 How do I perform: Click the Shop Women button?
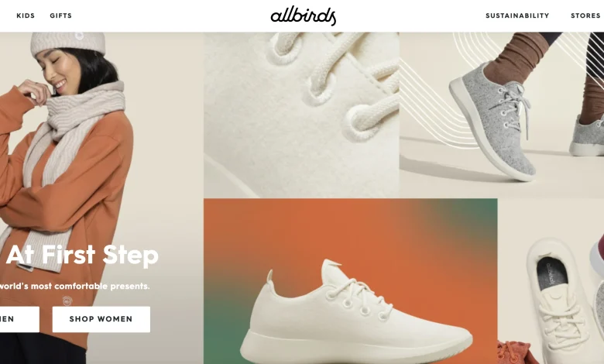point(101,319)
